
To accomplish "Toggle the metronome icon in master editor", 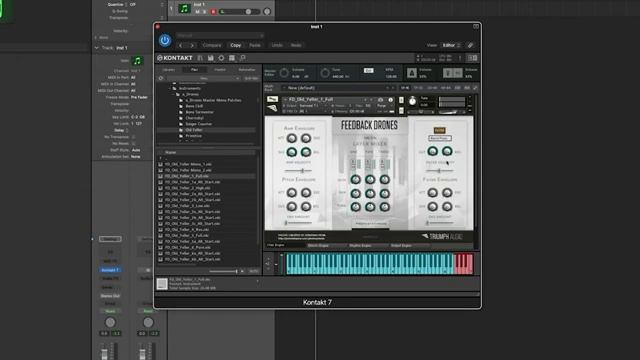I will pos(411,73).
